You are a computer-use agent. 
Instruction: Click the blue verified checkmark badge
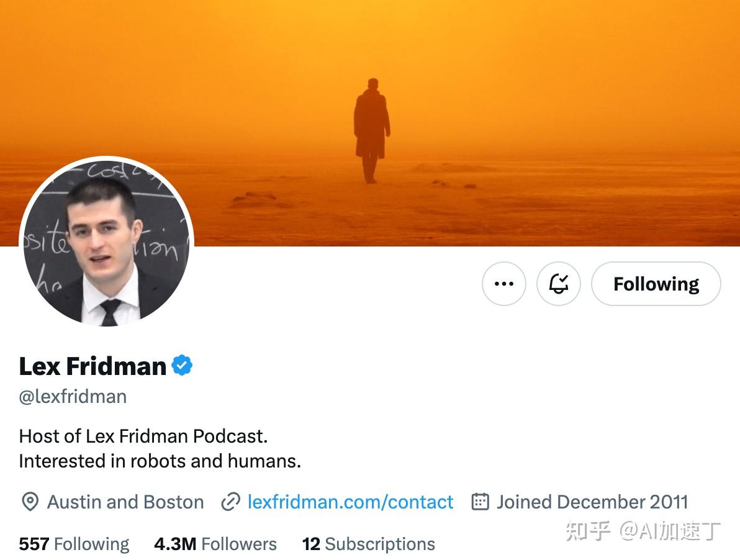(182, 366)
